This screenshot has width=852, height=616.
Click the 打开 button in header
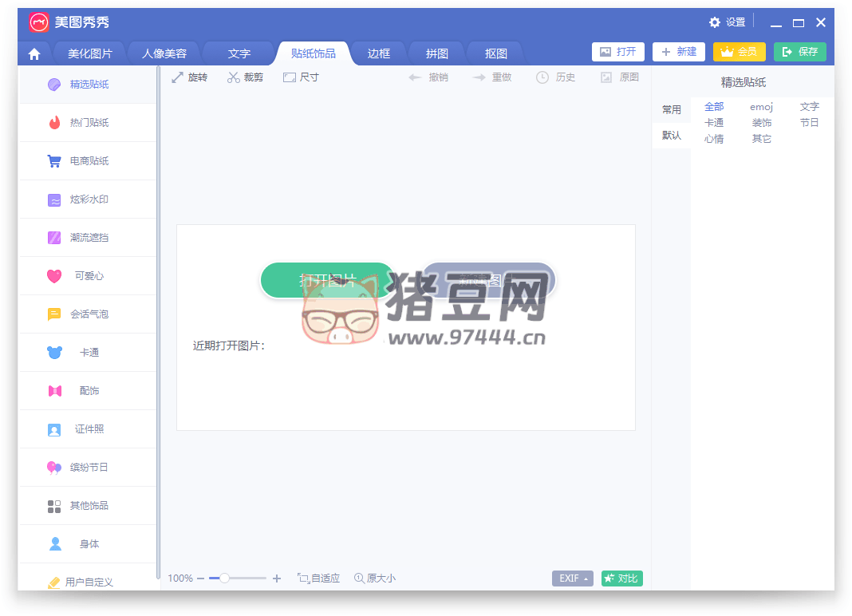pos(618,52)
